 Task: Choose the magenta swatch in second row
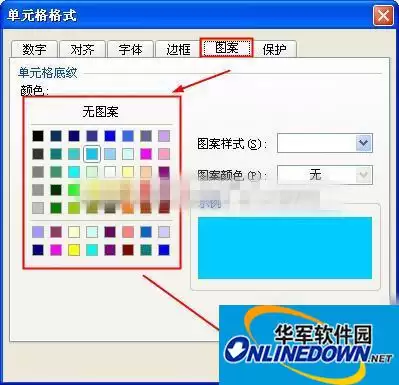(x=146, y=154)
